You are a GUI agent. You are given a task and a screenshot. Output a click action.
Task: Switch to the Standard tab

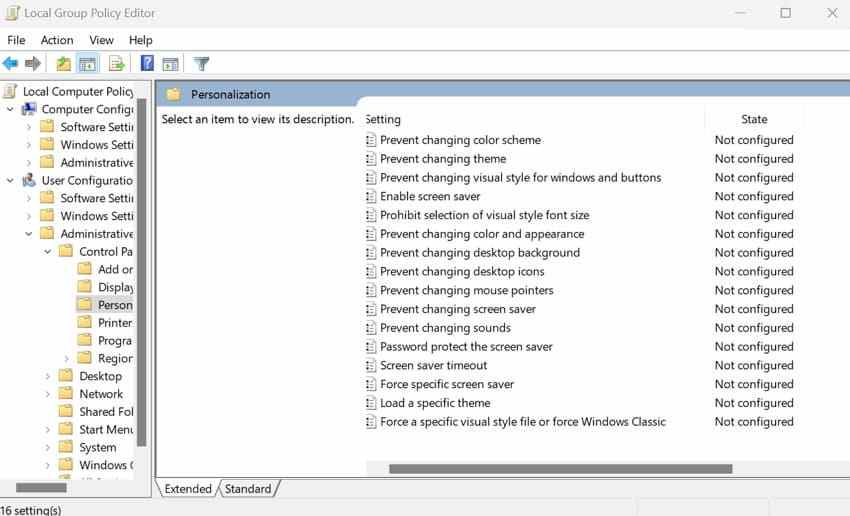coord(248,489)
